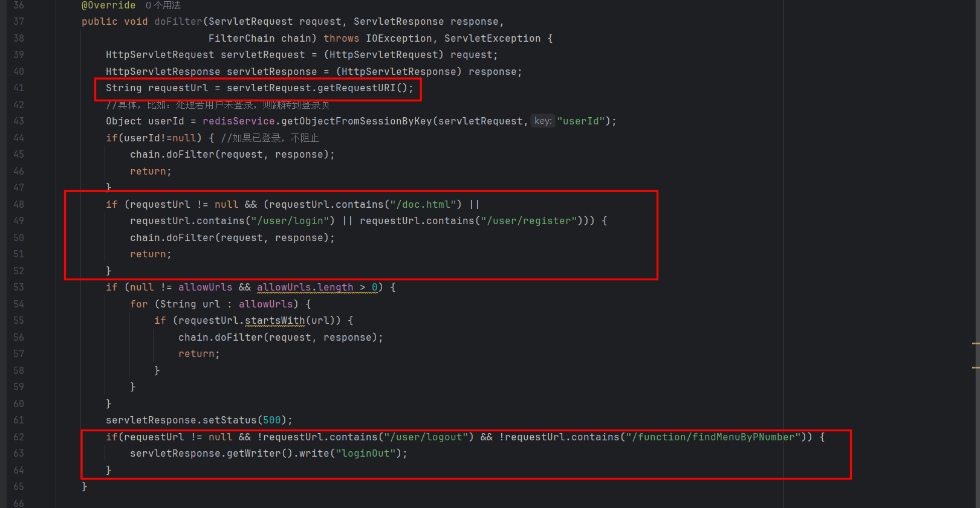Click the @Override annotation
Screen dimensions: 980x508
pos(109,5)
